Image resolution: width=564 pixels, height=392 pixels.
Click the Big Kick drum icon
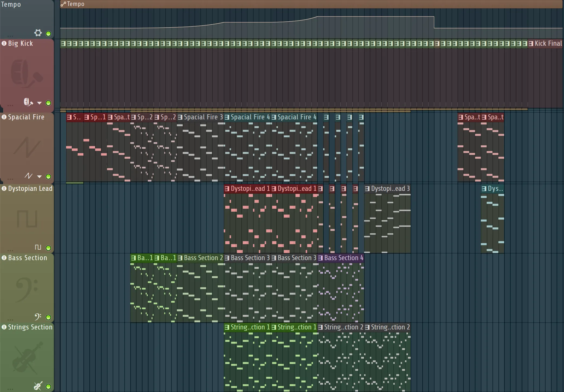tap(28, 102)
